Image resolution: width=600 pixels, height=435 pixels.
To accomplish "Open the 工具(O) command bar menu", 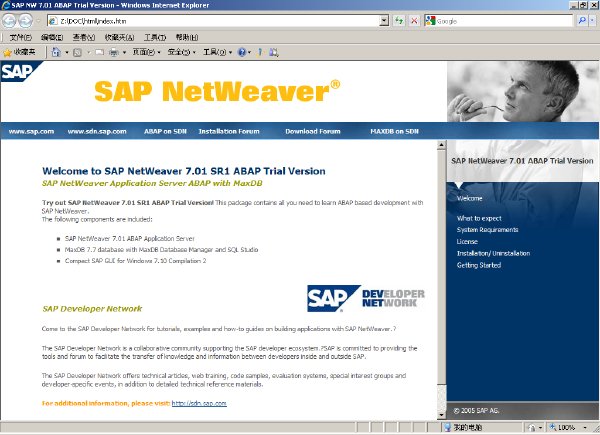I will click(x=217, y=52).
